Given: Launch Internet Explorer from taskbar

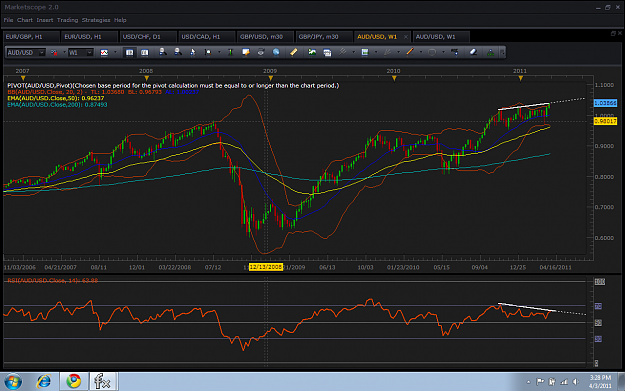Looking at the screenshot, I should (x=44, y=381).
